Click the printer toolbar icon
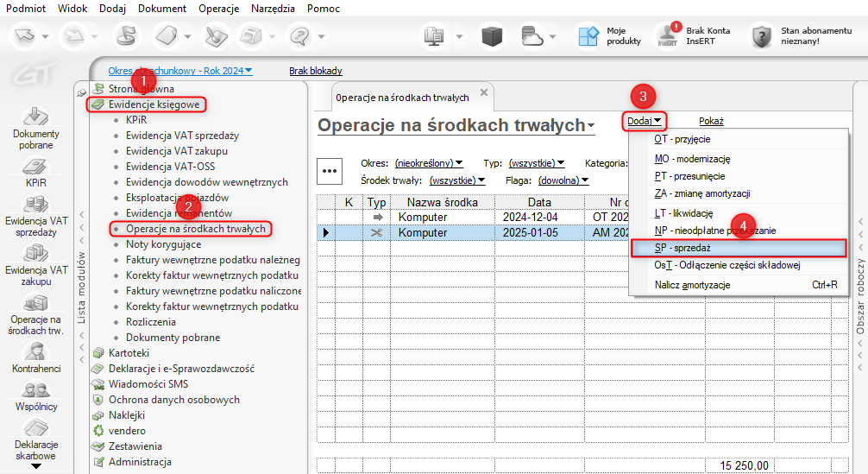Viewport: 868px width, 474px height. [250, 36]
